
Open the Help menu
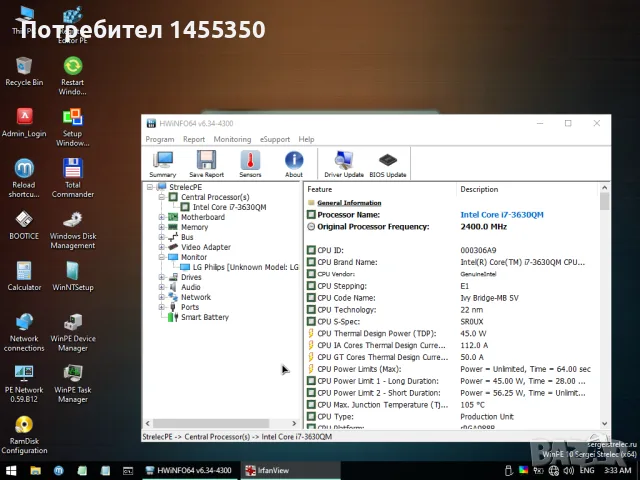[306, 139]
